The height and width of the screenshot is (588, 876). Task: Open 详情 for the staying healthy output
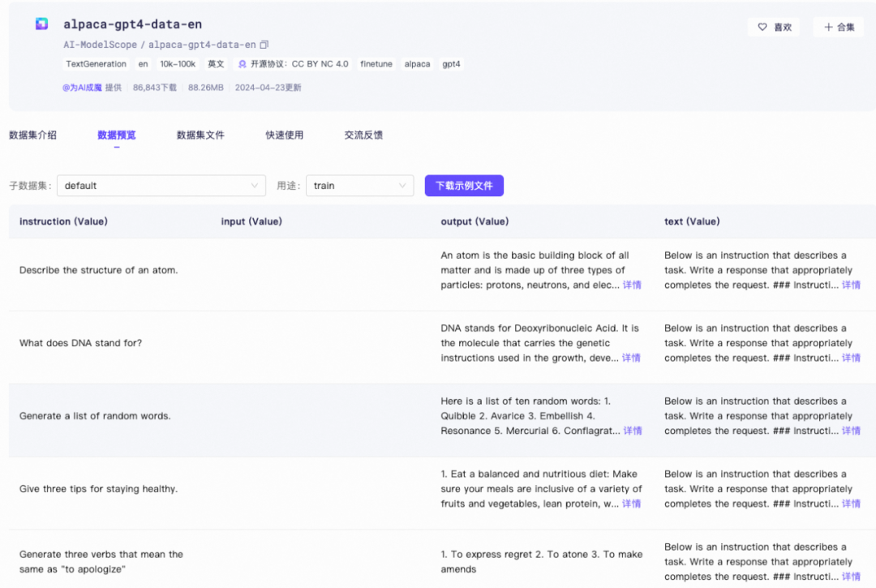coord(632,504)
